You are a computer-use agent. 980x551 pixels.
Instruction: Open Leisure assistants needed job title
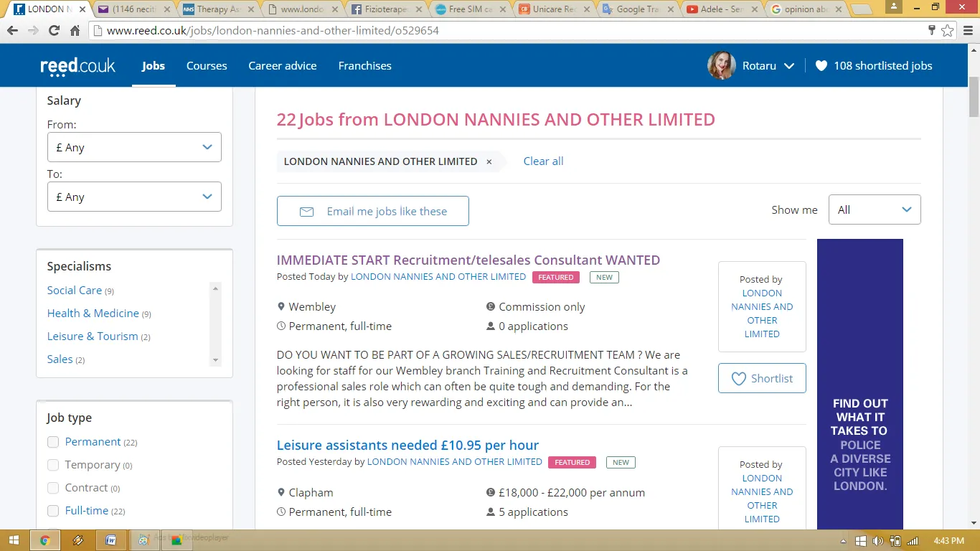pyautogui.click(x=407, y=445)
